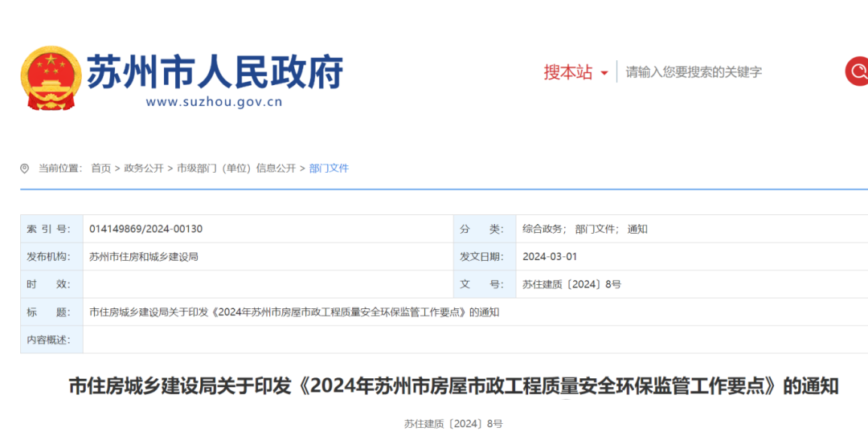
Task: Click the 综合政务 category value
Action: click(543, 229)
